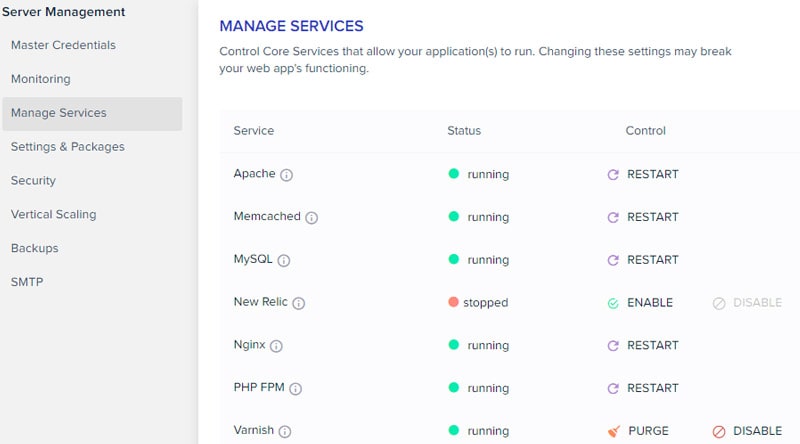Image resolution: width=800 pixels, height=444 pixels.
Task: Click the Nginx info icon
Action: pyautogui.click(x=276, y=347)
